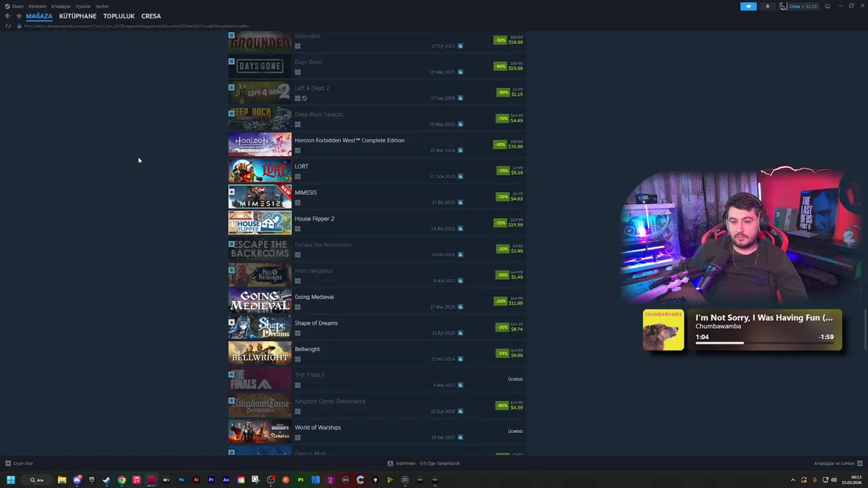Open Google Chrome from the taskbar
The width and height of the screenshot is (868, 488).
(121, 480)
